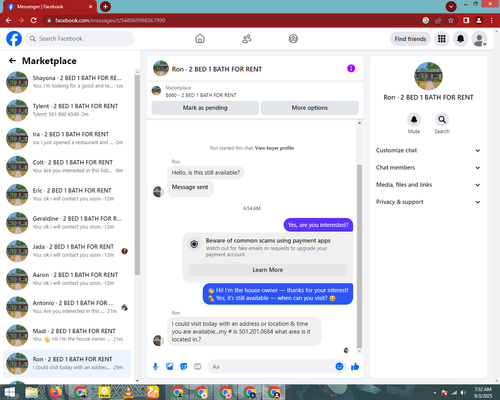Open the Facebook Home icon
500x400 pixels.
200,39
